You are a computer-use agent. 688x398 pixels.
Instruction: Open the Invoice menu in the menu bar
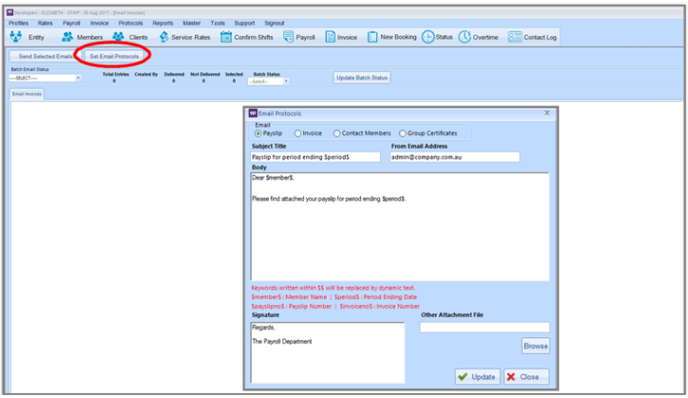(100, 23)
